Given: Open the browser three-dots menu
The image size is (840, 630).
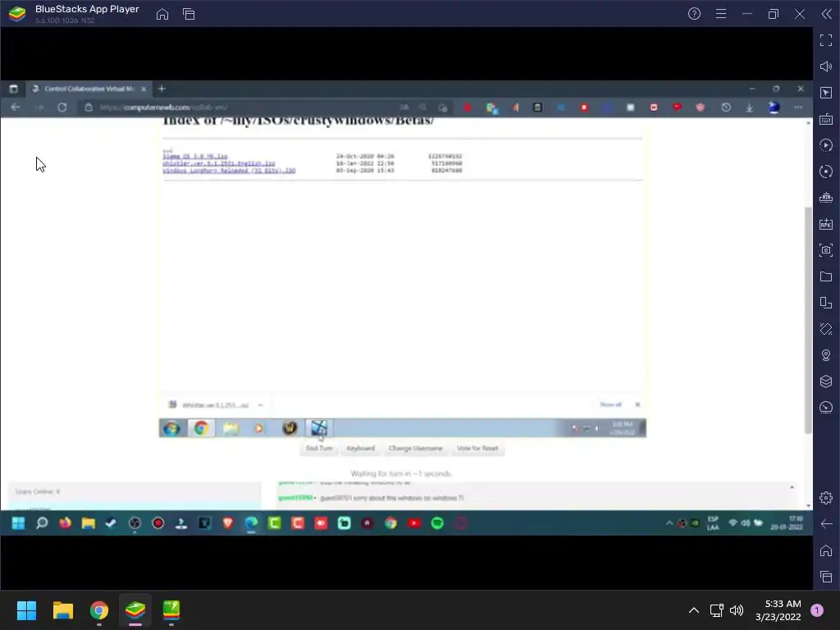Looking at the screenshot, I should coord(798,107).
